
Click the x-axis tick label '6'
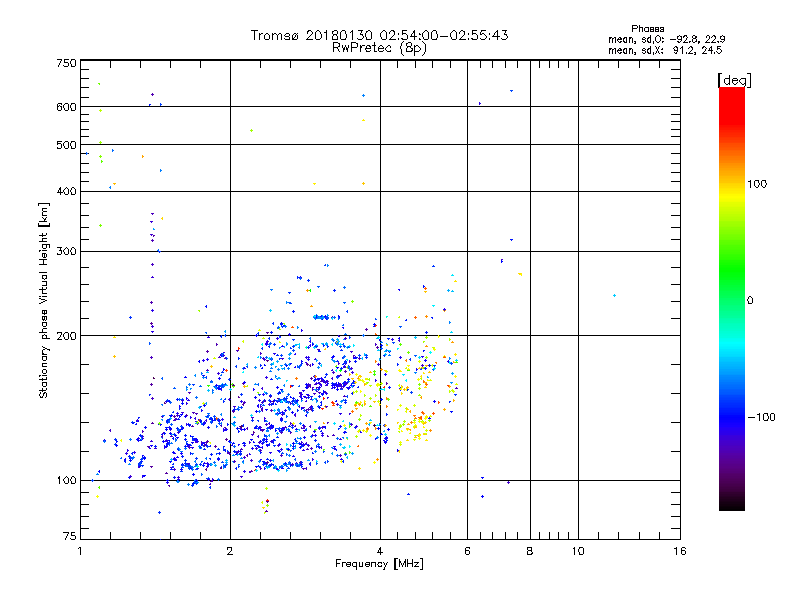(467, 551)
